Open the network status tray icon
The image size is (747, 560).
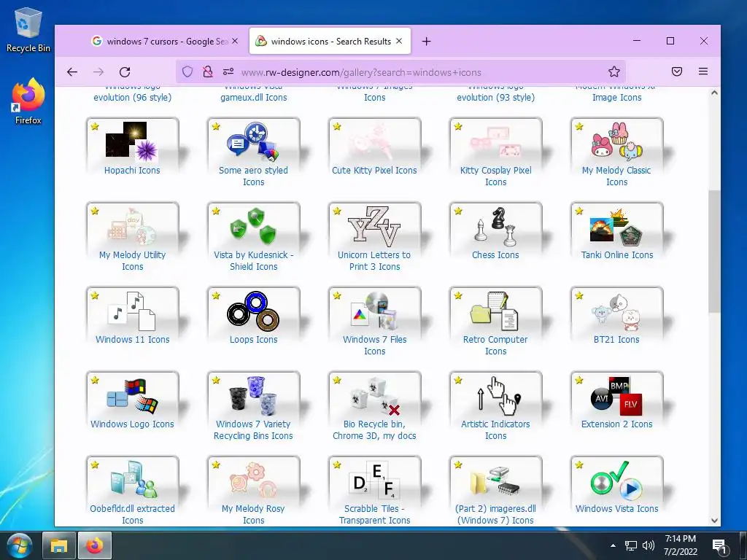[x=631, y=545]
